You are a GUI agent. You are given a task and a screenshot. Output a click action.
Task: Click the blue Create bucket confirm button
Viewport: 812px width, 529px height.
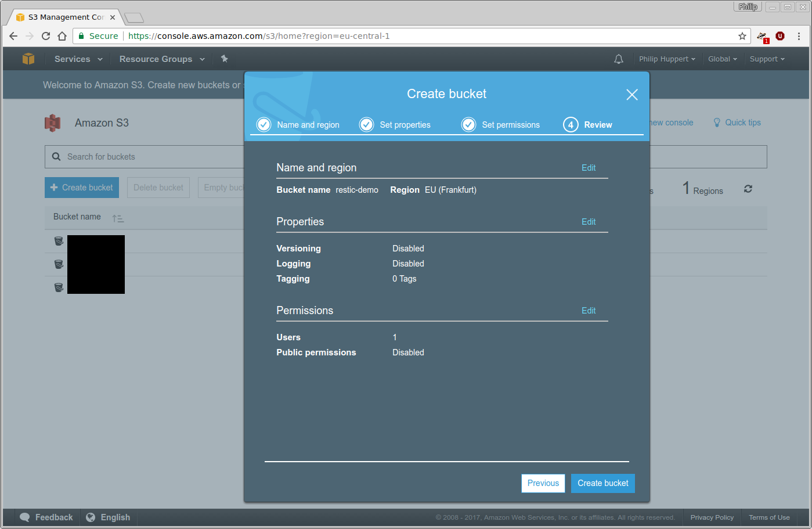pos(602,483)
